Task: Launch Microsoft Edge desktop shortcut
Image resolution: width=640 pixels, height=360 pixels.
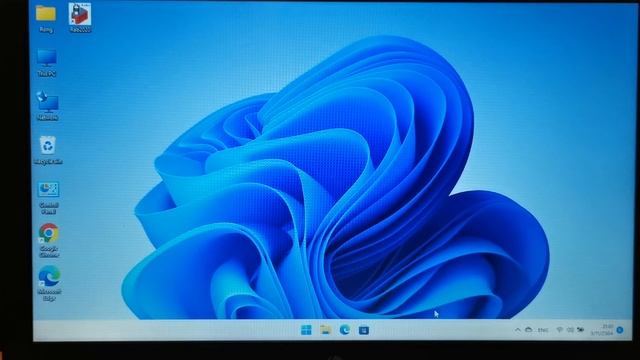Action: click(49, 284)
